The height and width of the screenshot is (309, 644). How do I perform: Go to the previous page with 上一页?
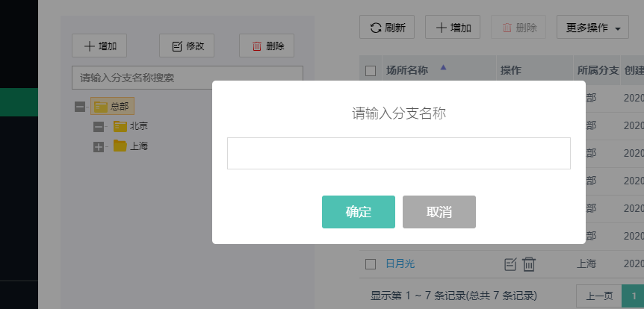click(x=599, y=296)
